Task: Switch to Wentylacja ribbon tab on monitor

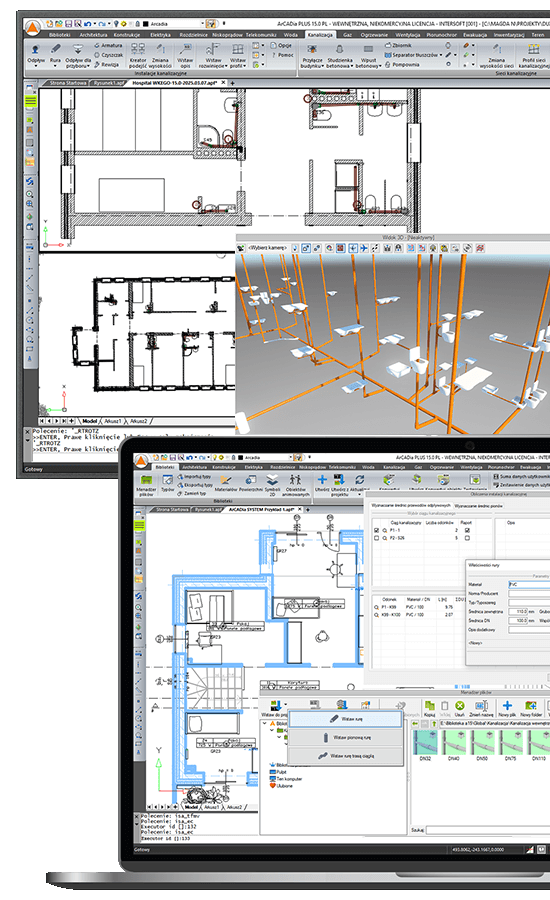Action: 408,34
